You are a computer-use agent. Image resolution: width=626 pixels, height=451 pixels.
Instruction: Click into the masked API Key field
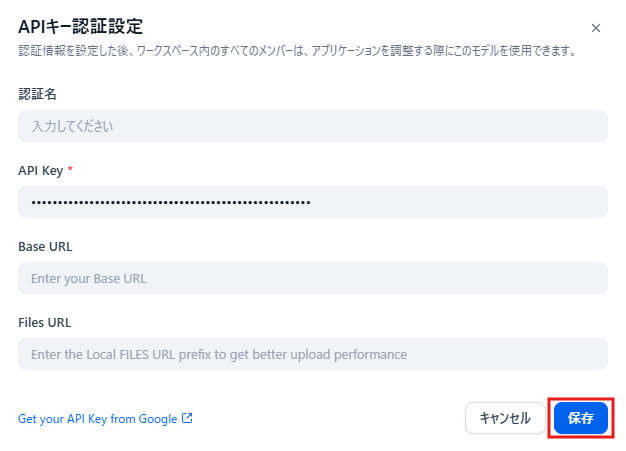pyautogui.click(x=313, y=202)
